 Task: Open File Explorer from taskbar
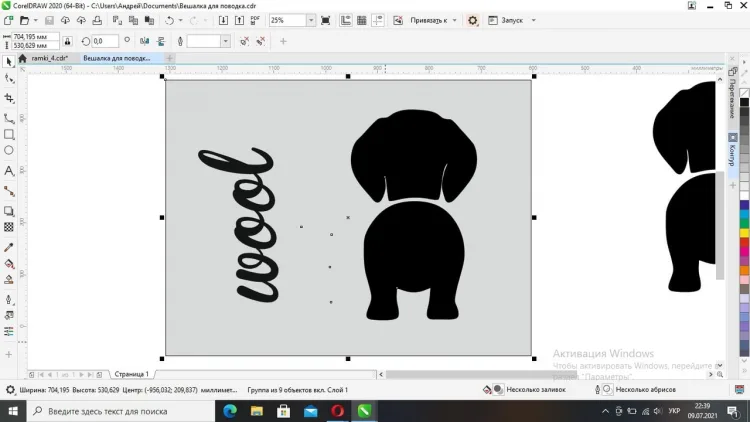(x=257, y=411)
